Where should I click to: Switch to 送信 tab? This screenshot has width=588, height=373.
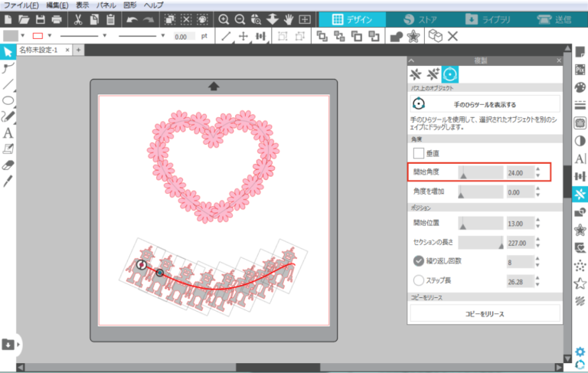pos(554,19)
